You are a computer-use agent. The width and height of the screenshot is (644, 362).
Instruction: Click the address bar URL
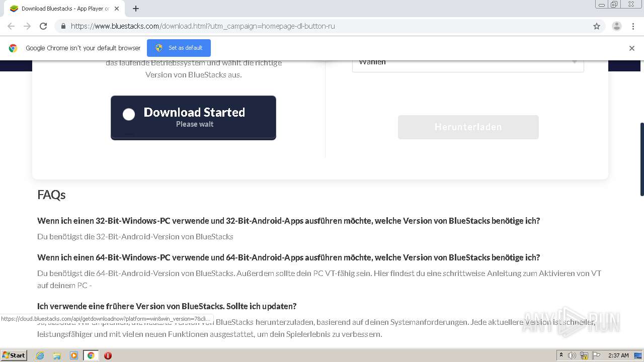coord(203,26)
